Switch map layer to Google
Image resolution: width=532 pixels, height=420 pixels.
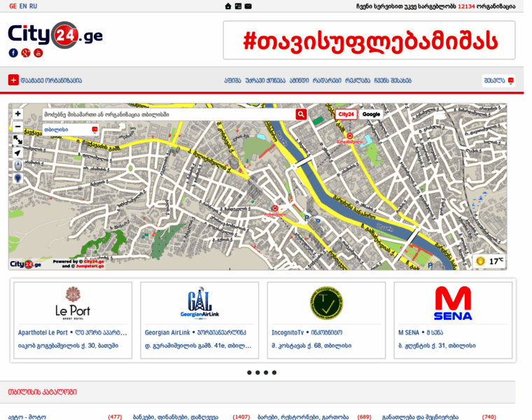tap(371, 114)
